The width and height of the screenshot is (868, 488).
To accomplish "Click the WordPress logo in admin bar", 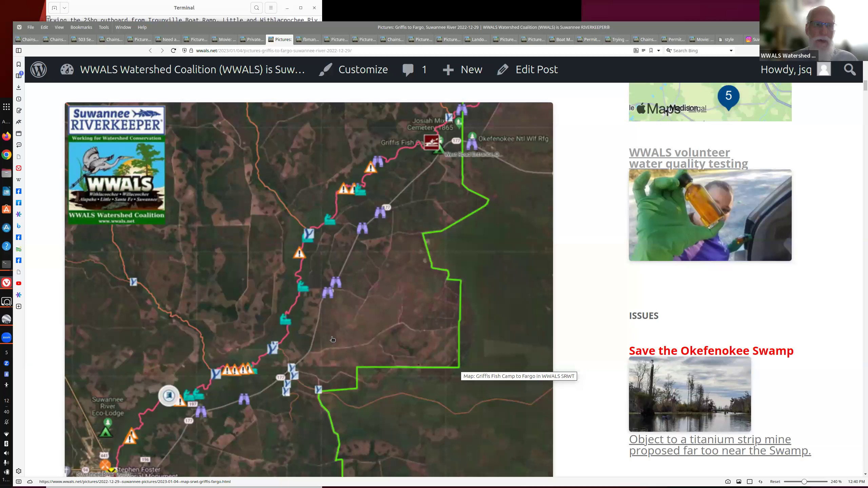I will (39, 69).
